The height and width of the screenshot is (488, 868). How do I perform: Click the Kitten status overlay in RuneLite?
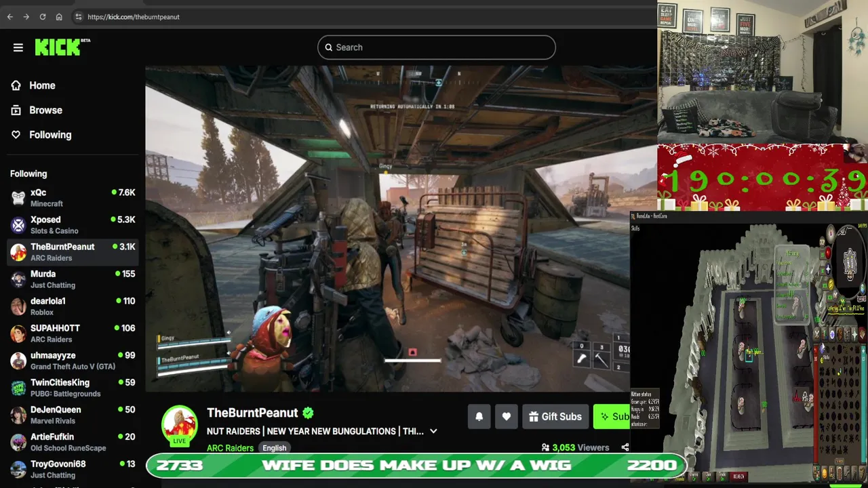point(644,407)
